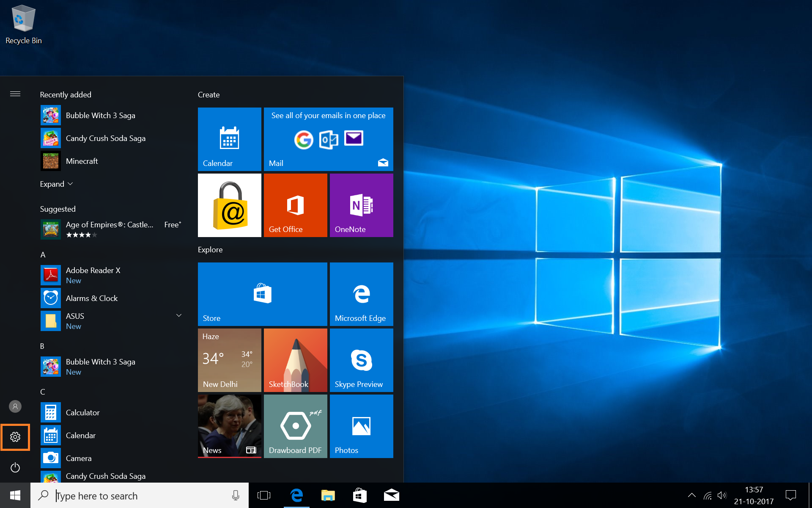Open Adobe Reader X in app list
This screenshot has width=812, height=508.
click(x=112, y=275)
